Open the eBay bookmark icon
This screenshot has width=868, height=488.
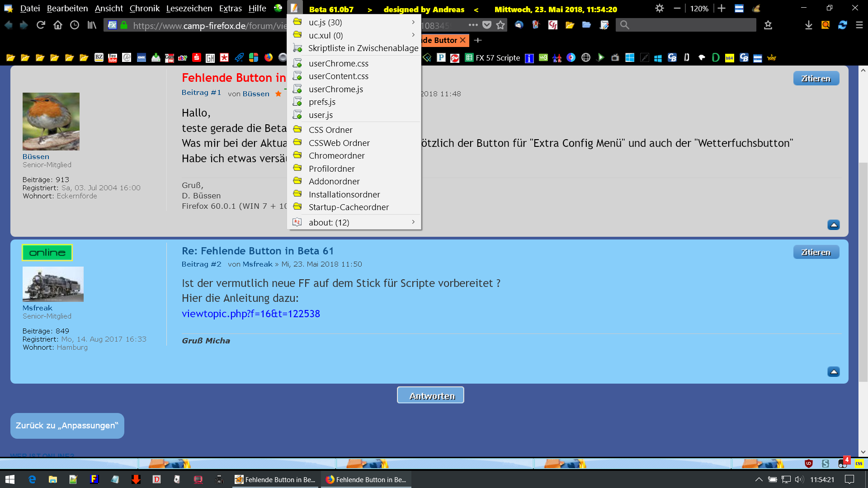(x=183, y=58)
